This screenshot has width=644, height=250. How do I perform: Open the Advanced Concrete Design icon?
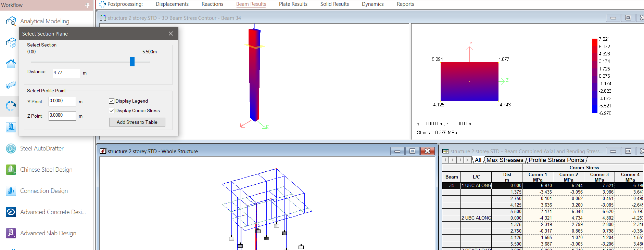(11, 212)
